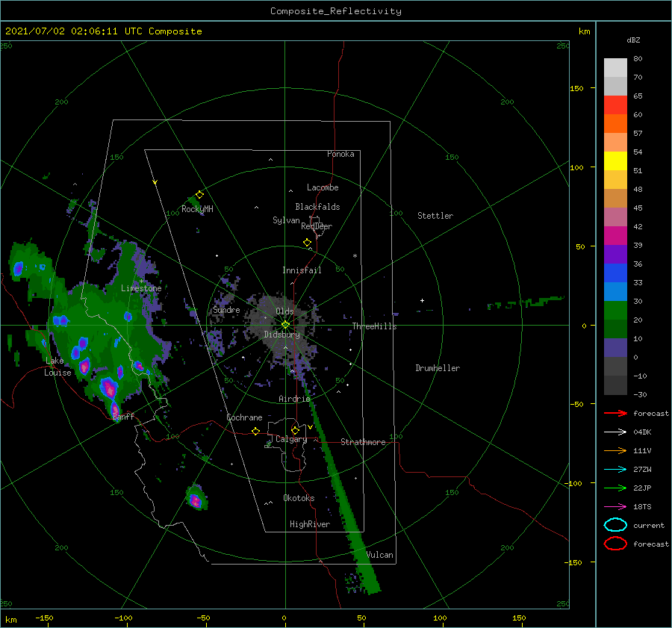The width and height of the screenshot is (672, 628).
Task: Click the Lake Louise label
Action: pyautogui.click(x=57, y=367)
